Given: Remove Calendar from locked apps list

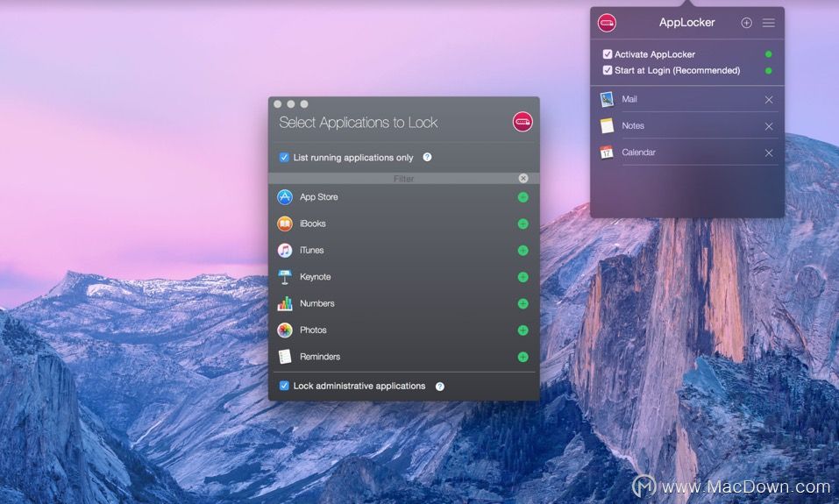Looking at the screenshot, I should tap(768, 153).
